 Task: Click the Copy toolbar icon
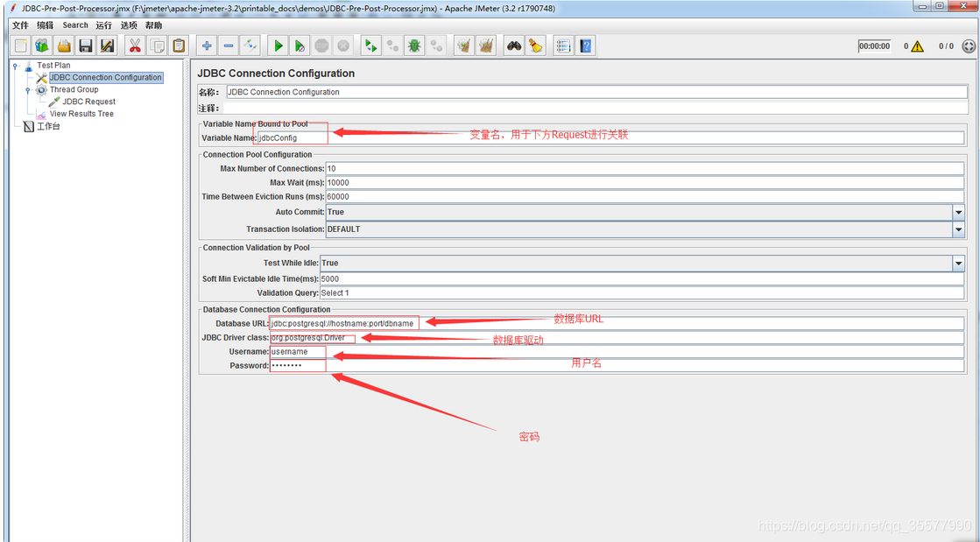[156, 46]
